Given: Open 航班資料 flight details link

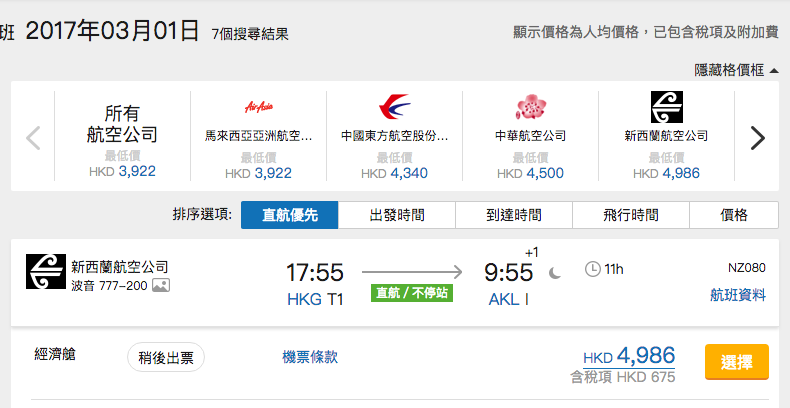Looking at the screenshot, I should 738,295.
